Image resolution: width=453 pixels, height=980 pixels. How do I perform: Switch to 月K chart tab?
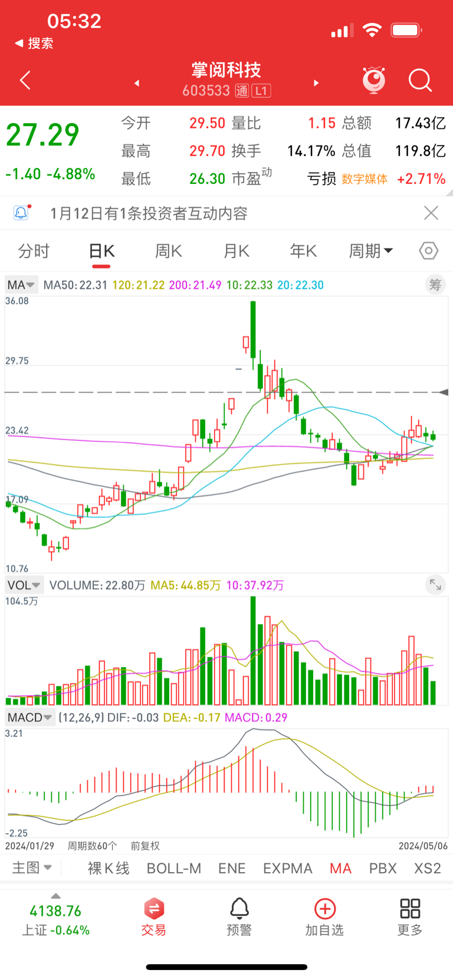(x=237, y=251)
